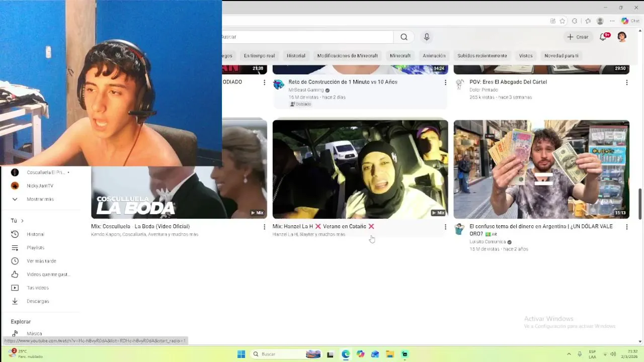Image resolution: width=644 pixels, height=362 pixels.
Task: Open options menu for Cosculluela La Boda mix
Action: click(x=264, y=227)
